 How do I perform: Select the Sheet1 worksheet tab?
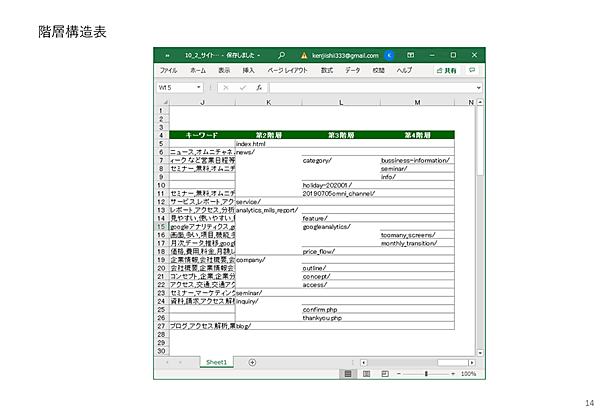pos(217,362)
